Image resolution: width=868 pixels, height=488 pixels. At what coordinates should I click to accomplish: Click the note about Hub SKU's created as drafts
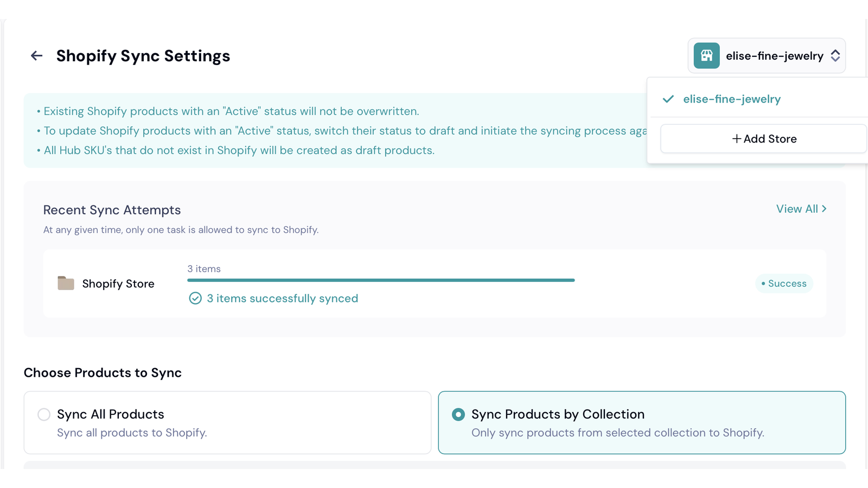[236, 150]
